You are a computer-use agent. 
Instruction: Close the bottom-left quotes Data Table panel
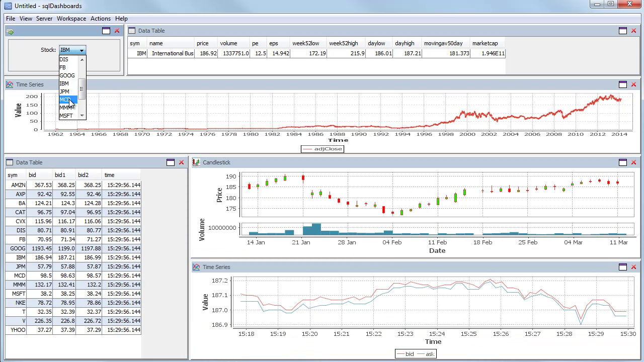point(181,162)
